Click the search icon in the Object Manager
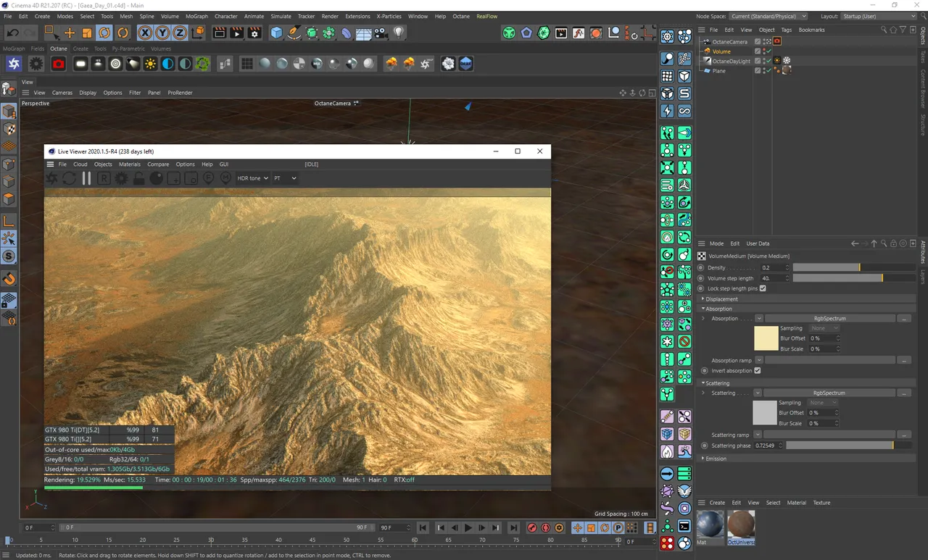 click(884, 30)
